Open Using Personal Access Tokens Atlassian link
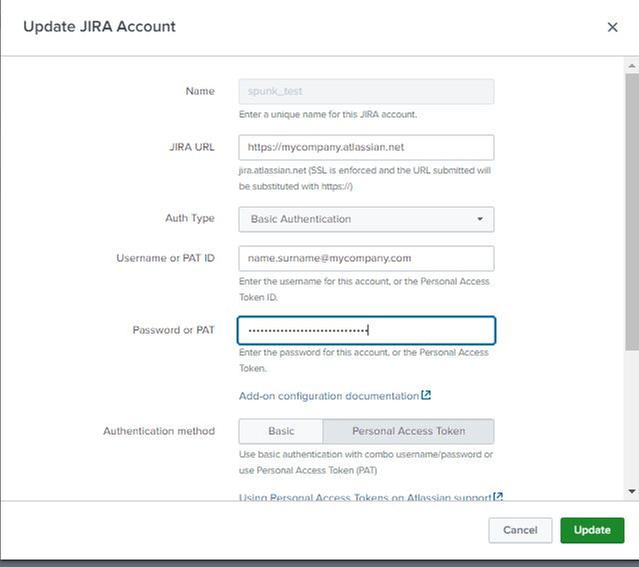This screenshot has height=567, width=639. [365, 497]
